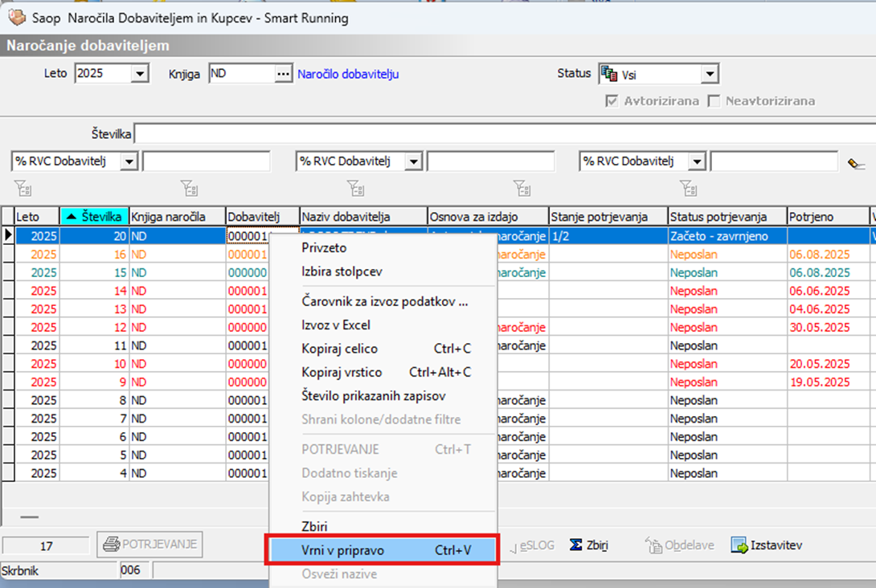The width and height of the screenshot is (876, 588).
Task: Click the Status potrjevanja column header
Action: point(727,217)
